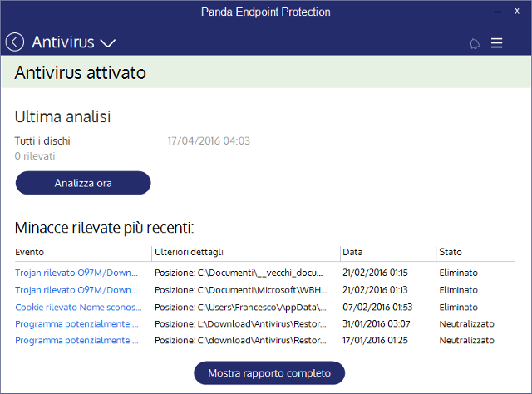
Task: Open the Trojan event dated 21/02/2016 01:13
Action: point(76,290)
